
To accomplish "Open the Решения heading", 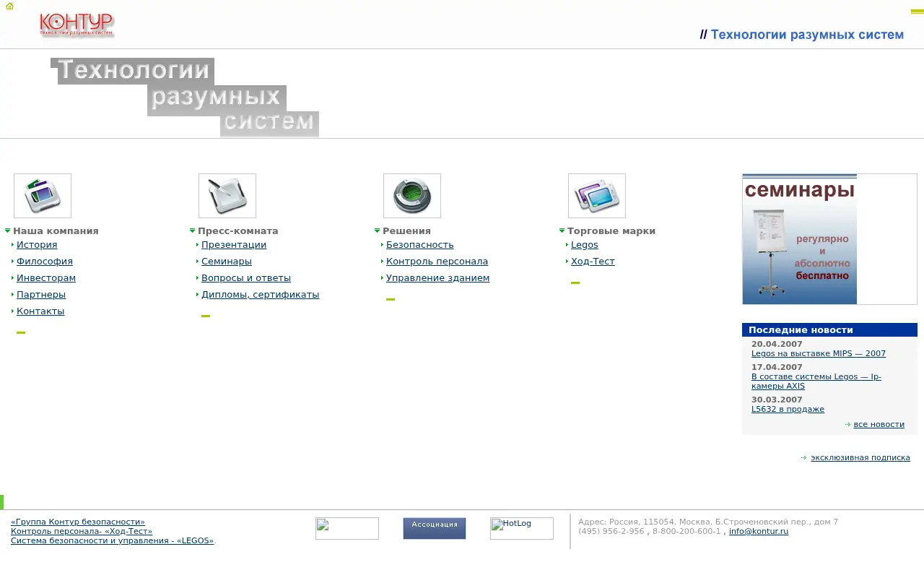I will (x=406, y=231).
